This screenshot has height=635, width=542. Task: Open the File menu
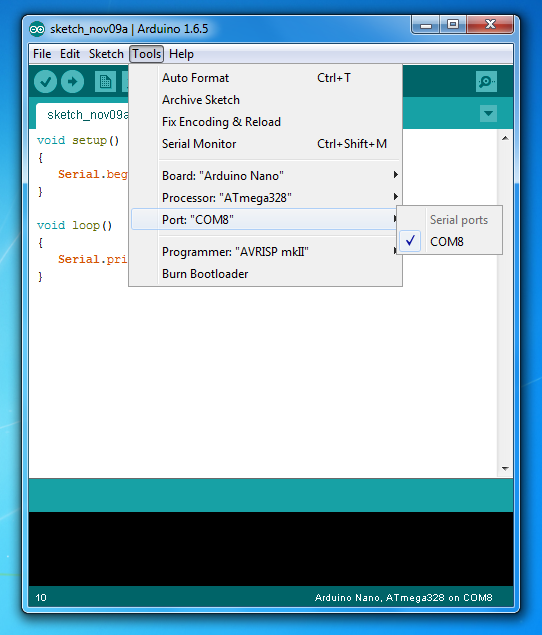[x=42, y=54]
